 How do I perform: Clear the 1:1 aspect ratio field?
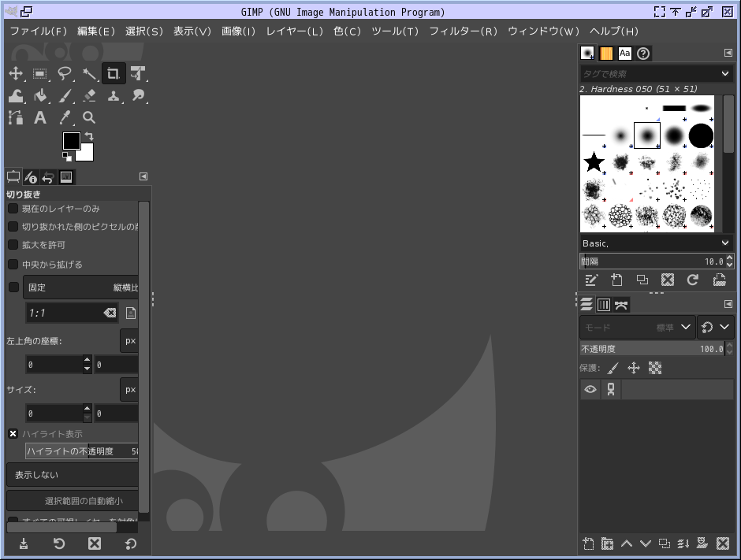(110, 313)
